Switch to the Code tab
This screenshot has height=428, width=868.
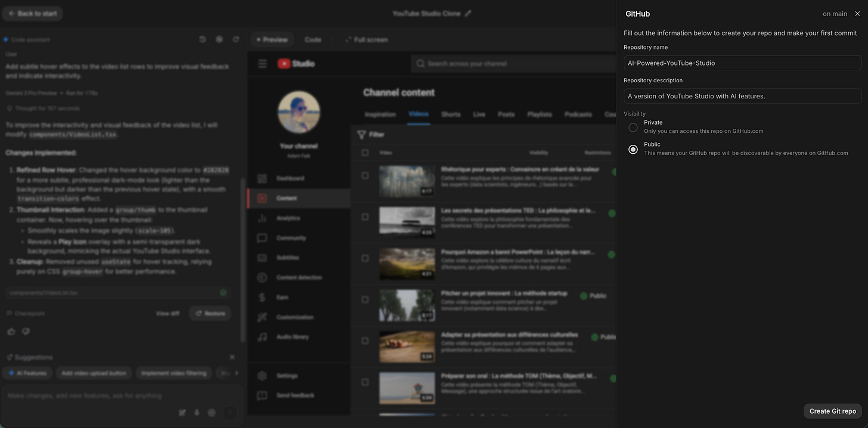312,39
